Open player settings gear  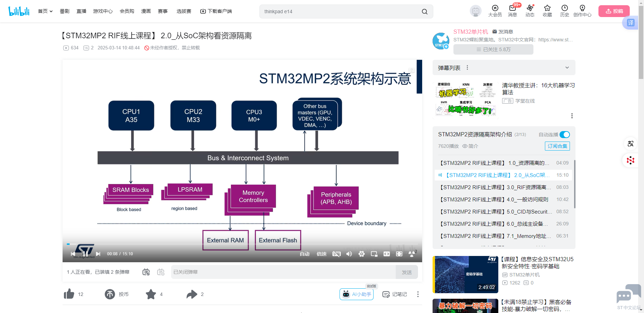[362, 254]
